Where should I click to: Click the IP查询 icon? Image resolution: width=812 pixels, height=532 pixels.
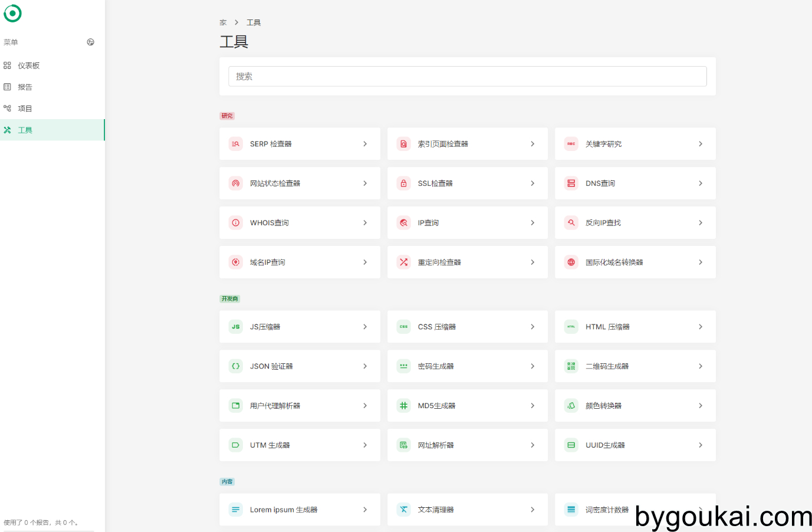point(403,223)
